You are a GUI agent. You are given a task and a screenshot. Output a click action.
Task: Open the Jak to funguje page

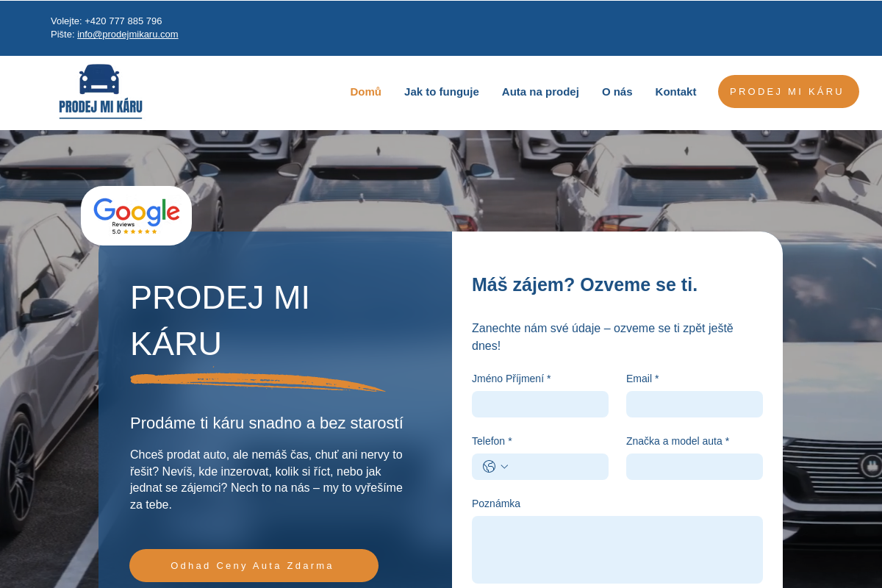click(442, 92)
